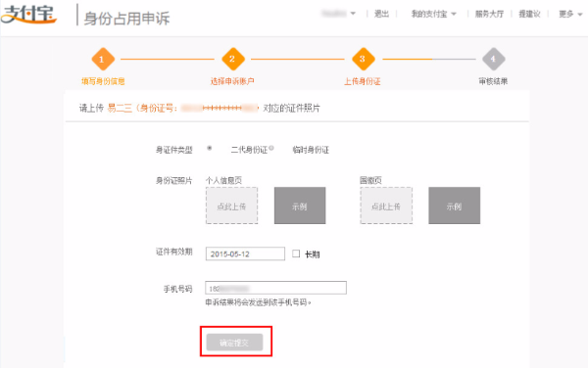The height and width of the screenshot is (368, 588).
Task: Expand the 更多 dropdown
Action: tap(570, 15)
